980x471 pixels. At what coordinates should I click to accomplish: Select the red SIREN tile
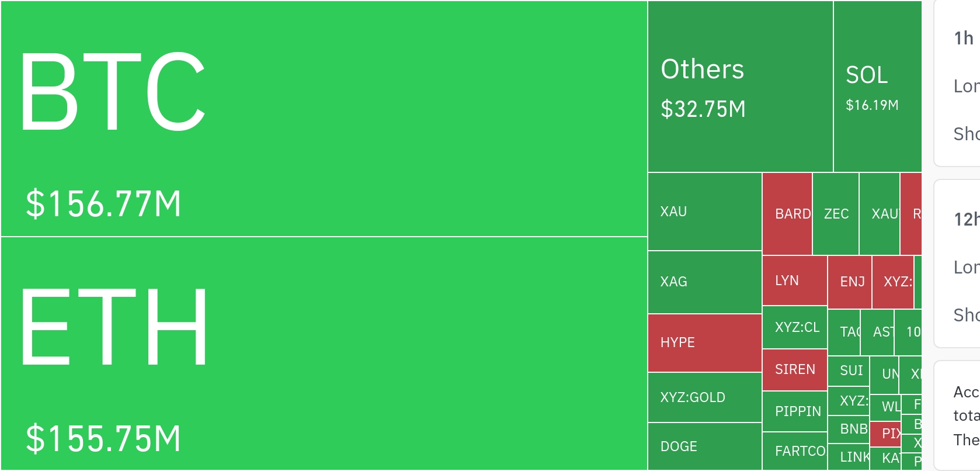[795, 370]
